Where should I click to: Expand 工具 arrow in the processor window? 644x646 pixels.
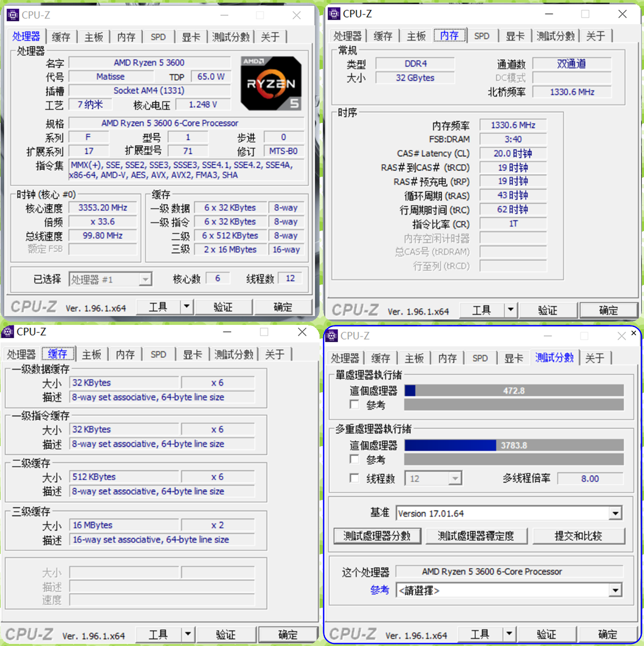click(187, 307)
